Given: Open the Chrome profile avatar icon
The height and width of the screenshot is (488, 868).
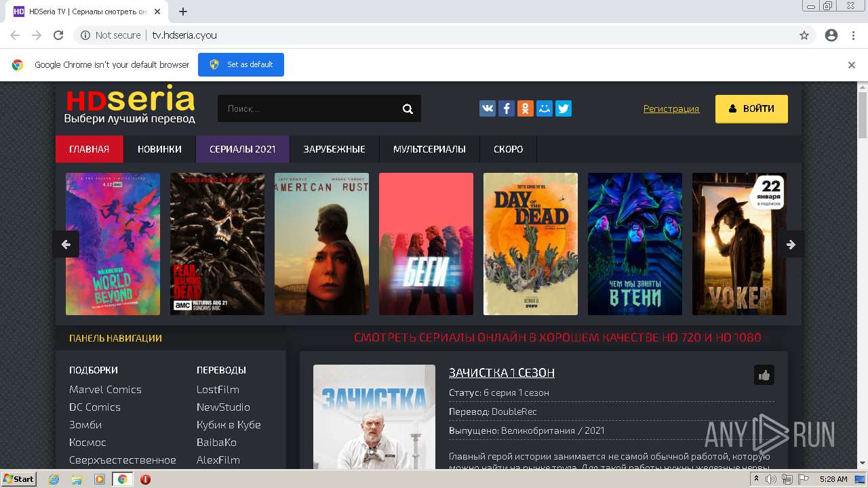Looking at the screenshot, I should point(831,35).
